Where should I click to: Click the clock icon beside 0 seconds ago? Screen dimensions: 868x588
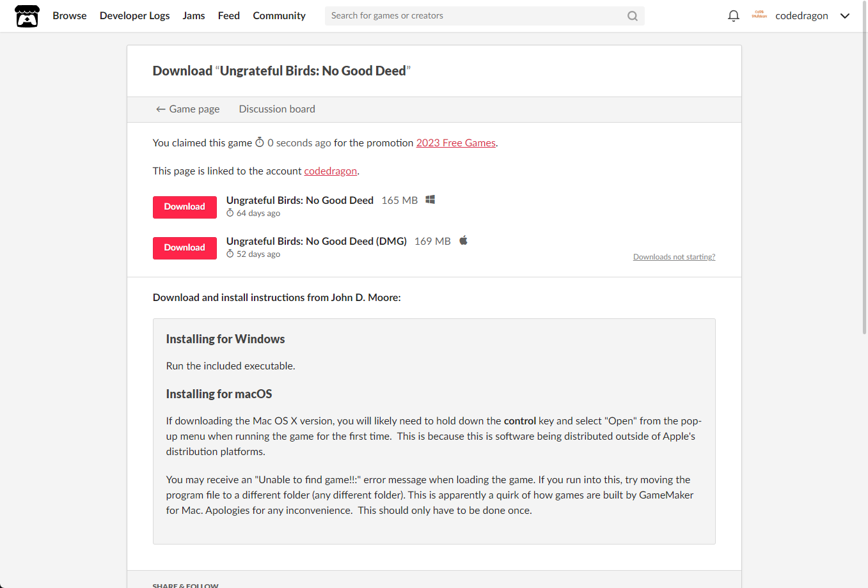point(260,142)
